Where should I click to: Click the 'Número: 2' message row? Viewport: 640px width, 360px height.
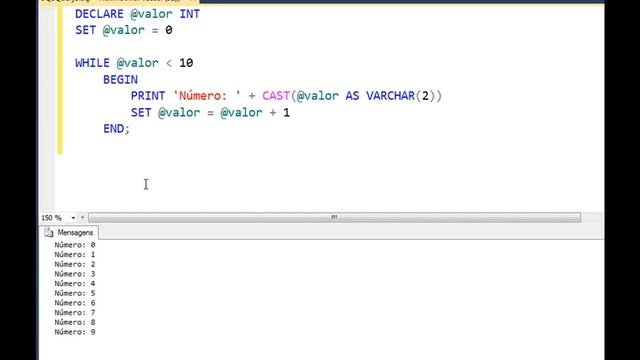point(75,264)
